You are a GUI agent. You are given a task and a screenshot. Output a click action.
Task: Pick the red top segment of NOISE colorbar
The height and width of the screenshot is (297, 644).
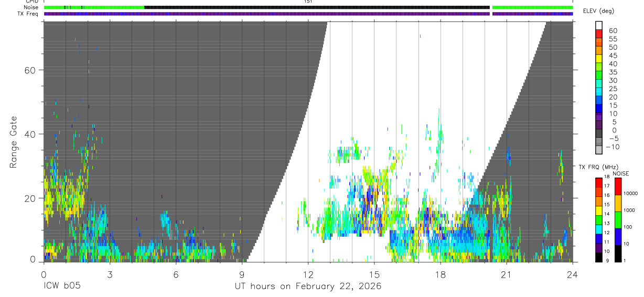tap(618, 186)
